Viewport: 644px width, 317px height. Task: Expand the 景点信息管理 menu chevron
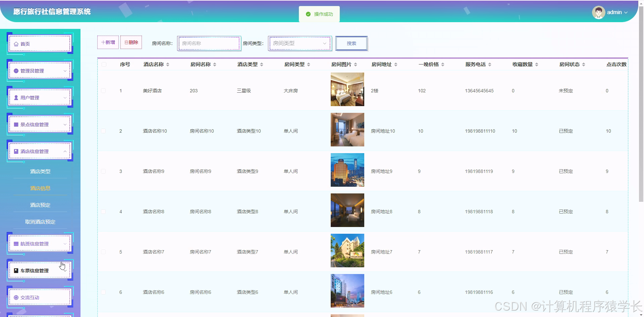(65, 125)
